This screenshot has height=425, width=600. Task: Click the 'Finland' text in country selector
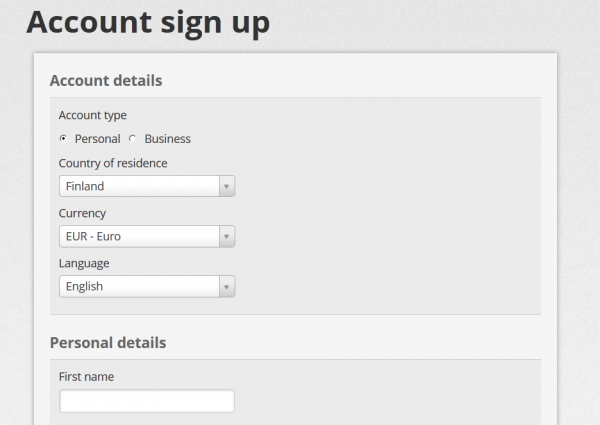[x=85, y=186]
